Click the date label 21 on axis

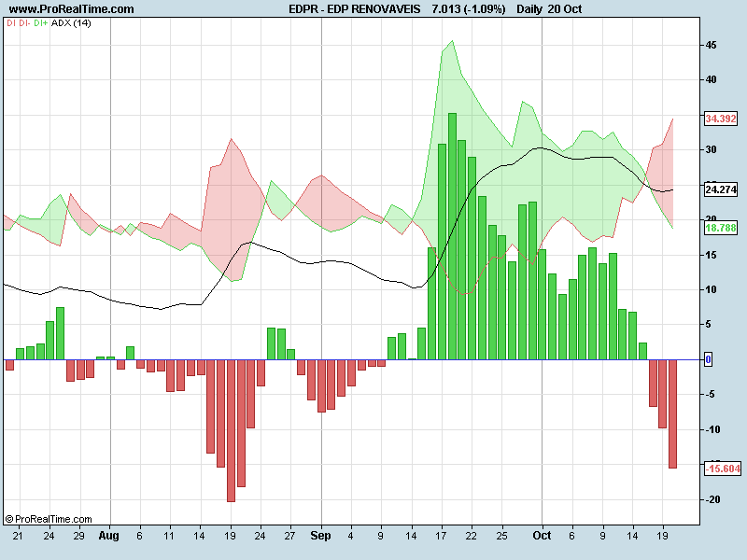click(x=18, y=536)
